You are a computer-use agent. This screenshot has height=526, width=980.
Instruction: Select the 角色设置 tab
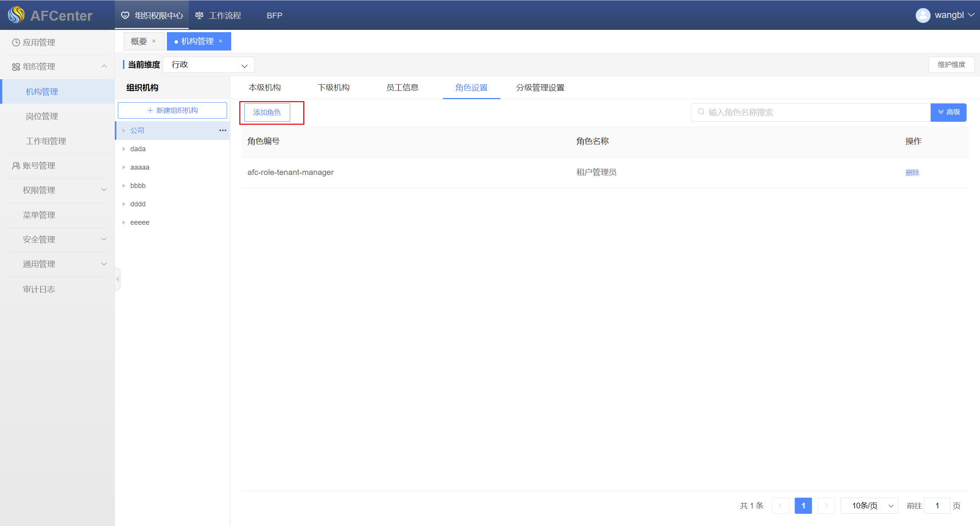click(x=471, y=88)
